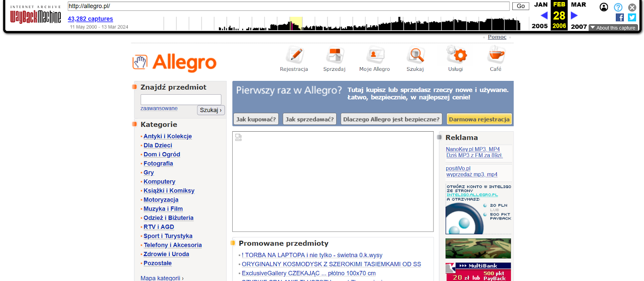The image size is (644, 281).
Task: Click the Znajdź przedmiot search field
Action: point(181,99)
